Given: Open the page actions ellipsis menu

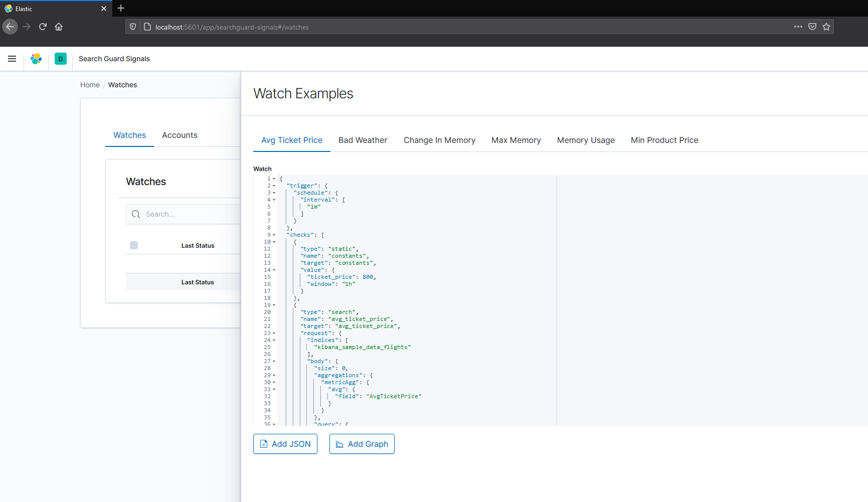Looking at the screenshot, I should [x=798, y=27].
